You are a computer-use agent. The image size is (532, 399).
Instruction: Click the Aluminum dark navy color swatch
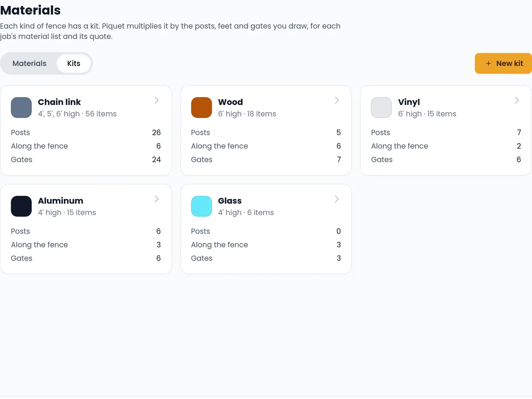tap(21, 207)
